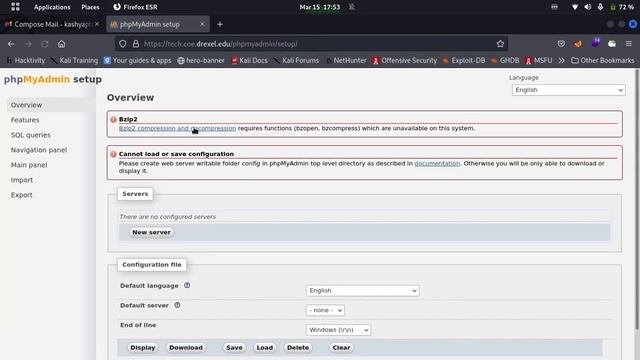Go back using the browser back arrow
The width and height of the screenshot is (640, 360).
pos(11,44)
